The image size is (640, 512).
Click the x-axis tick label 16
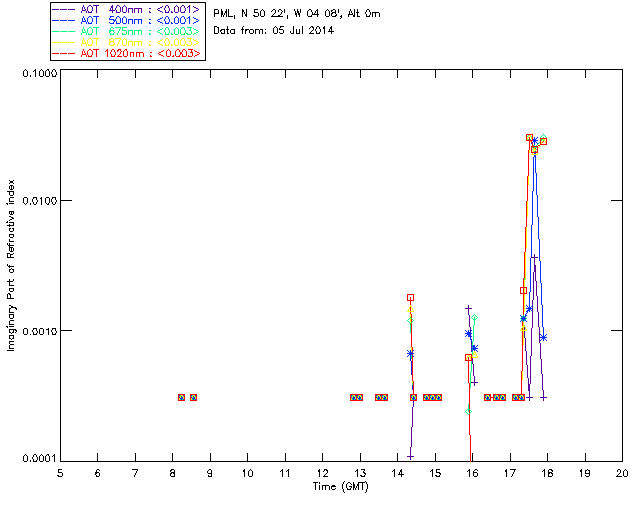[472, 473]
